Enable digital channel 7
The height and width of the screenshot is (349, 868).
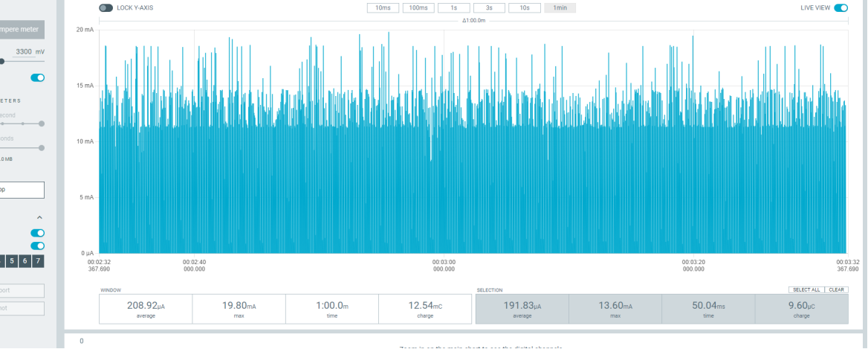(x=38, y=261)
